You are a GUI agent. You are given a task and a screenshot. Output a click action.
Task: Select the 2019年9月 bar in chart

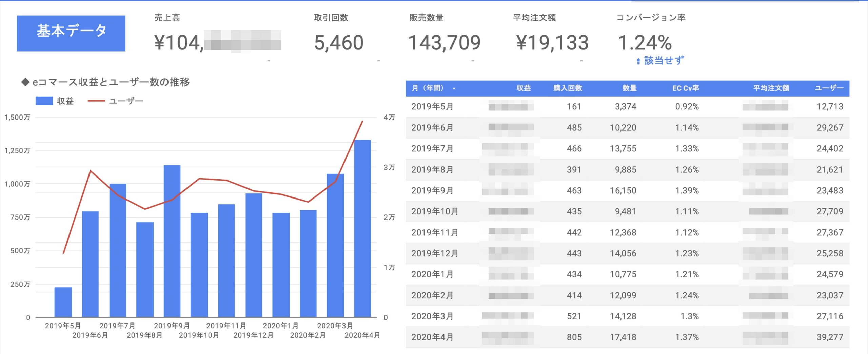tap(172, 241)
